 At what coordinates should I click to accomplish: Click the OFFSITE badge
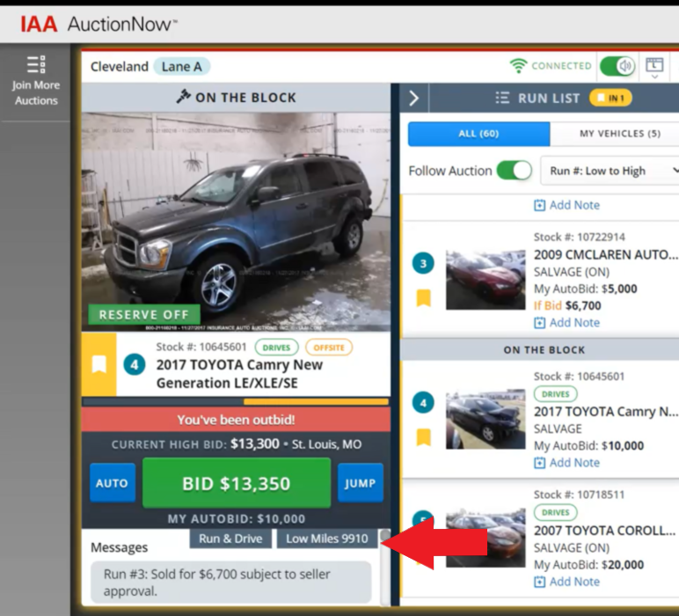pyautogui.click(x=329, y=348)
